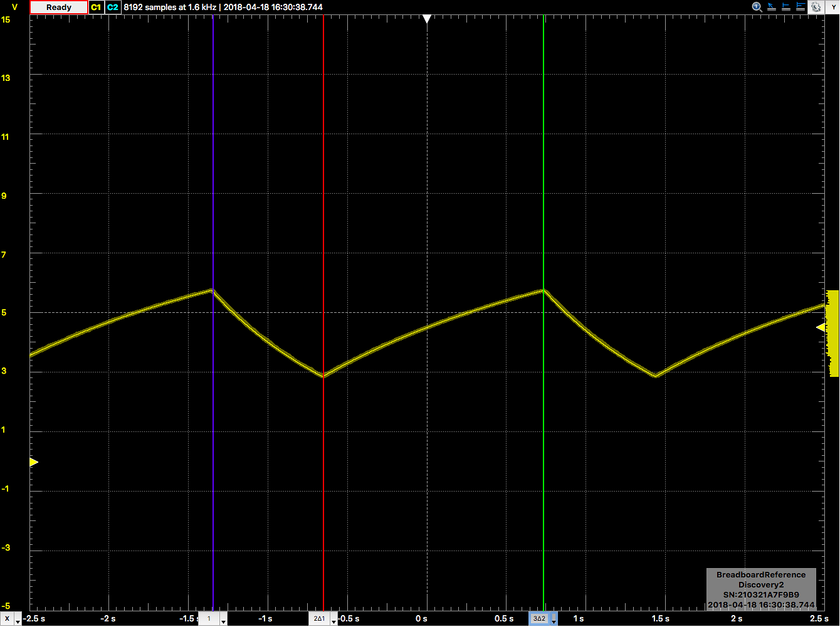Toggle channel C2 selection
This screenshot has height=627, width=840.
[112, 7]
